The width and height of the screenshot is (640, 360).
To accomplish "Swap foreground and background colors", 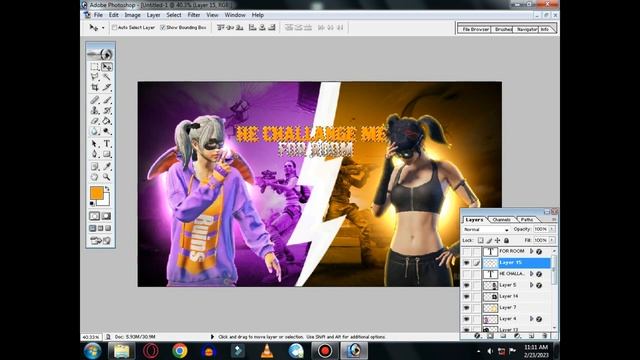I will pyautogui.click(x=107, y=189).
